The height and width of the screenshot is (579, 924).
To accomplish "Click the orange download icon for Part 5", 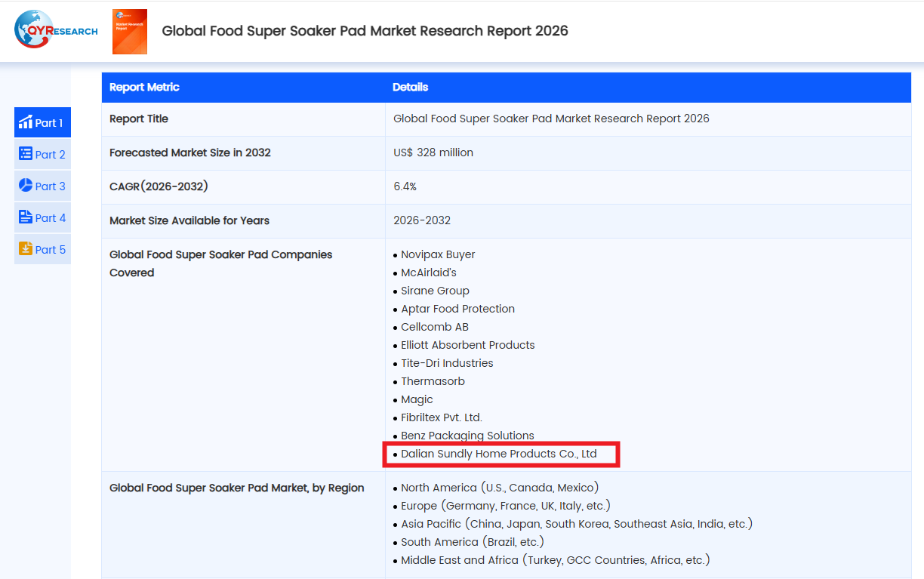I will click(x=26, y=249).
